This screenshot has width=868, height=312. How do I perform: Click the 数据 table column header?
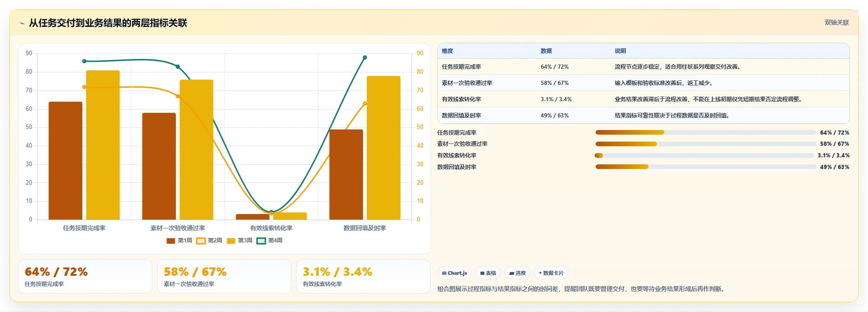(x=546, y=51)
